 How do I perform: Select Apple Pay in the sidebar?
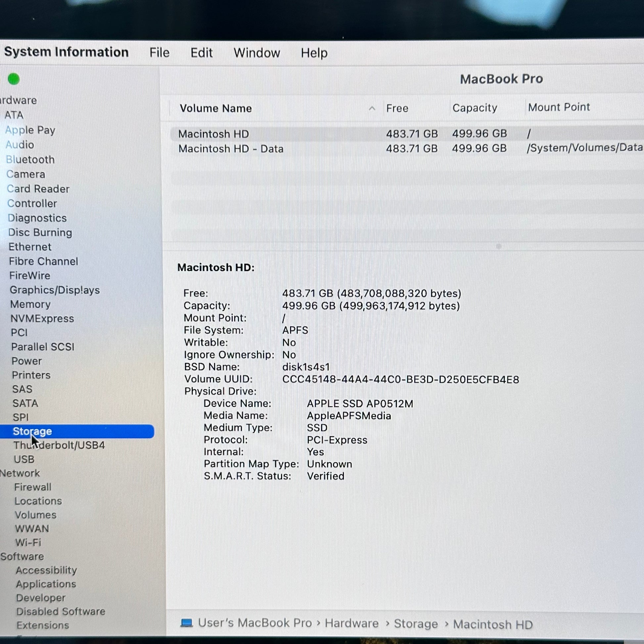coord(30,130)
